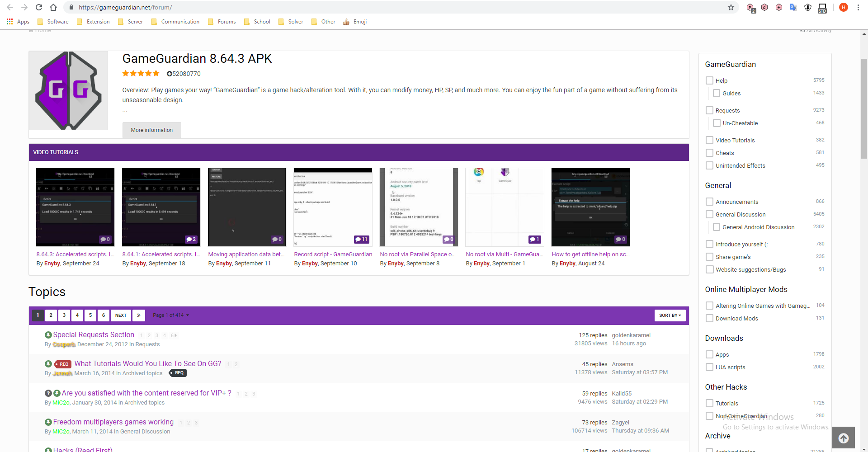
Task: Click the Google Translate extension icon
Action: tap(793, 7)
